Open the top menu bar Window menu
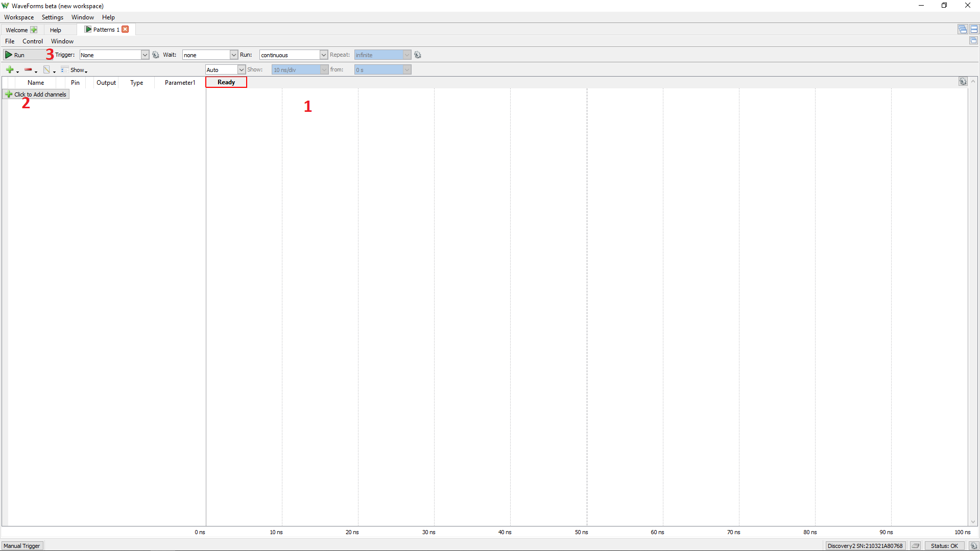The image size is (980, 551). coord(83,17)
